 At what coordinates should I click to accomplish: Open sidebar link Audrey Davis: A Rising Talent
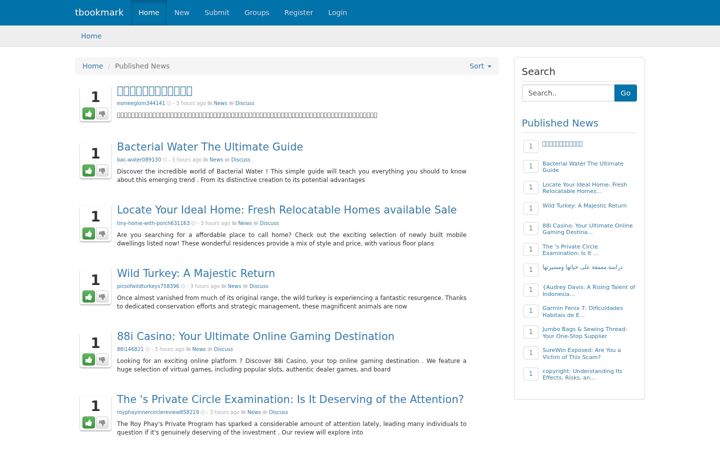[x=589, y=290]
